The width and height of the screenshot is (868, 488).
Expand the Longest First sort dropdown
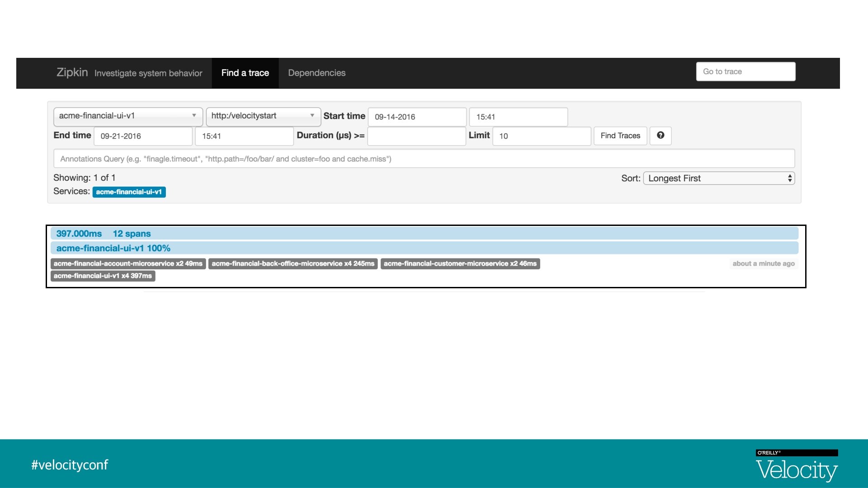coord(718,178)
